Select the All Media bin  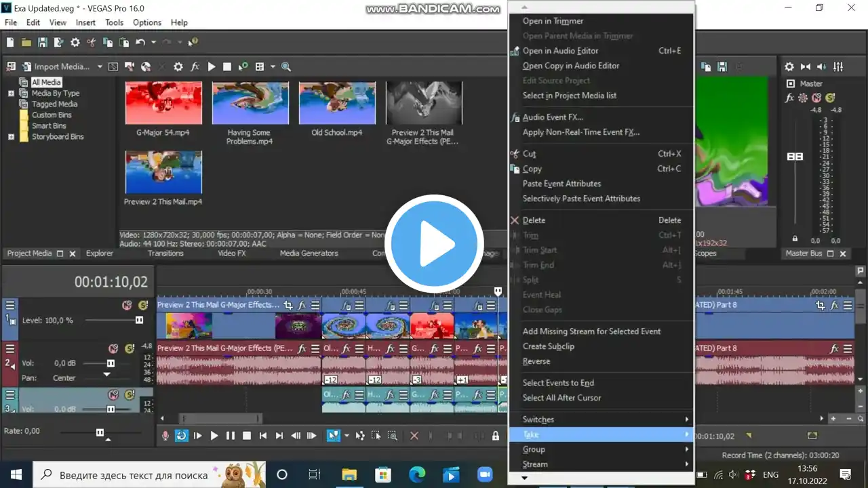(46, 82)
